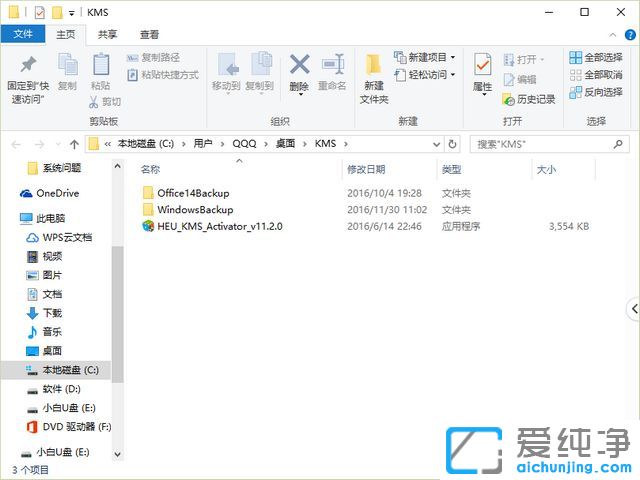Expand breadcrumb chevron after KMS
The image size is (640, 480).
(346, 144)
